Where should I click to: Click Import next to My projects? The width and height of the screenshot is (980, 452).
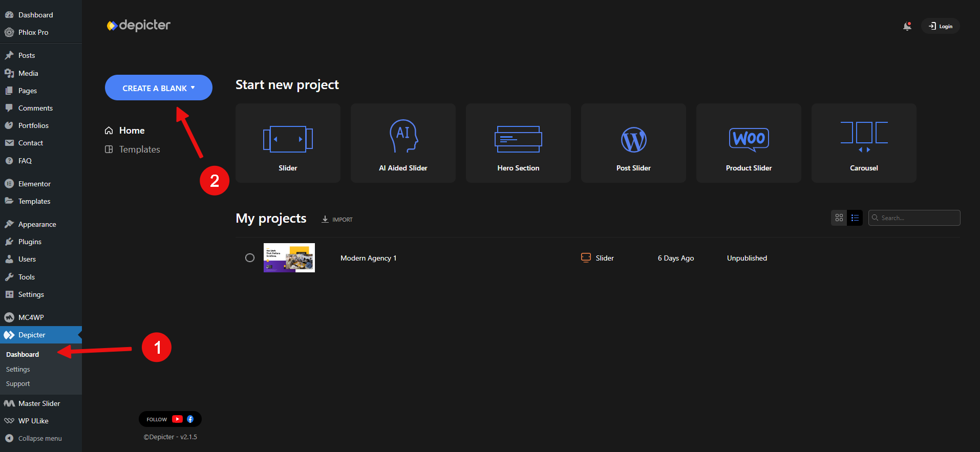point(337,219)
